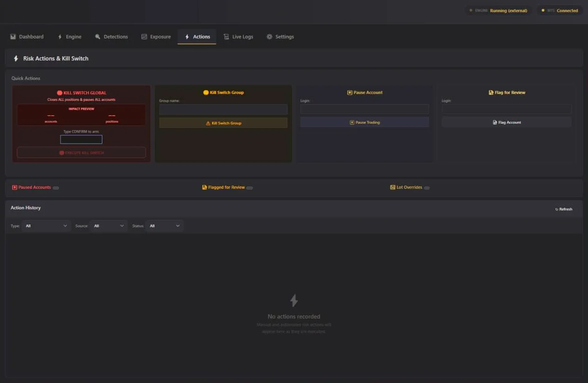The image size is (588, 383).
Task: Go to the Exposure tab
Action: 156,37
